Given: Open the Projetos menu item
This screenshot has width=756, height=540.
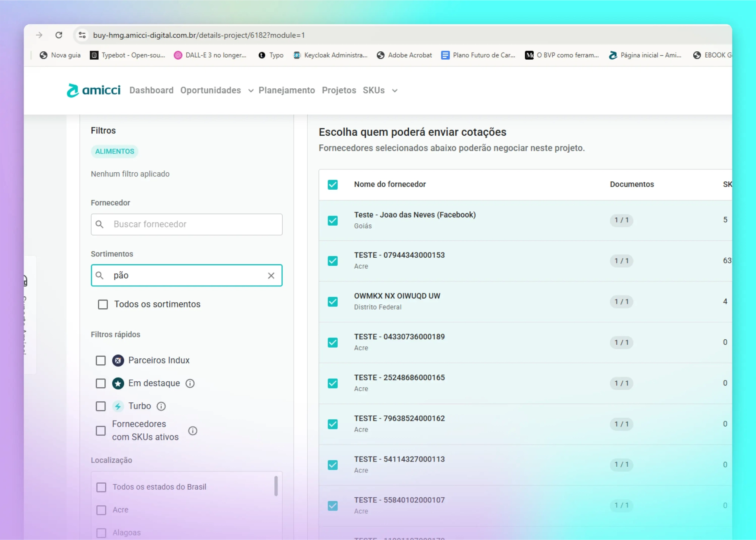Looking at the screenshot, I should pos(339,90).
